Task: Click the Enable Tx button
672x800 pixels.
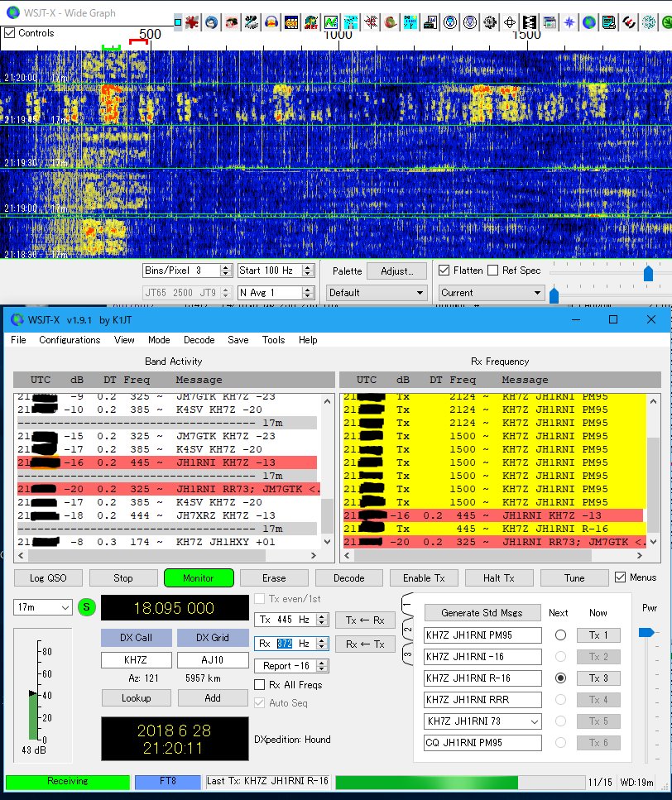Action: click(x=424, y=578)
